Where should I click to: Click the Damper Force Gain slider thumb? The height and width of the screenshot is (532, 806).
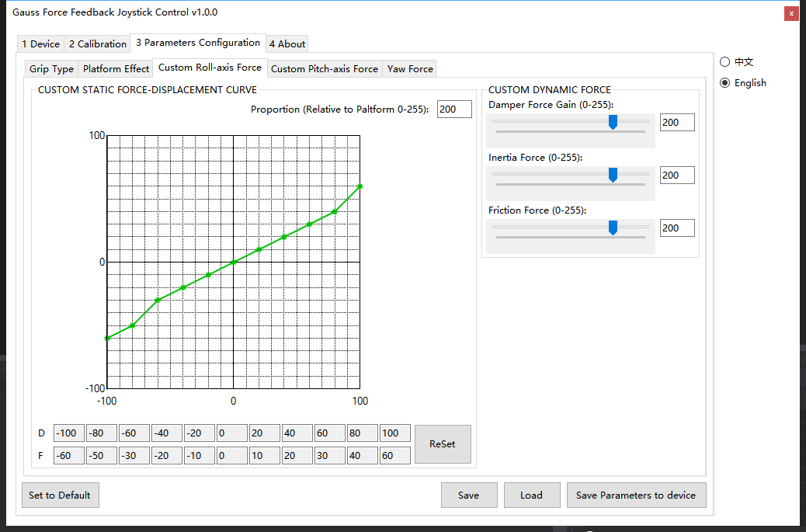(613, 123)
